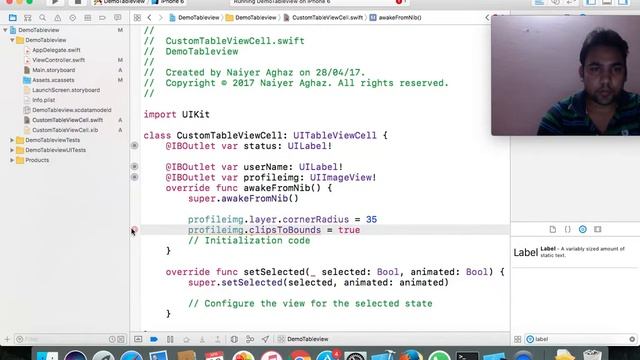Image resolution: width=640 pixels, height=360 pixels.
Task: Show the File Template library icon
Action: [x=553, y=229]
